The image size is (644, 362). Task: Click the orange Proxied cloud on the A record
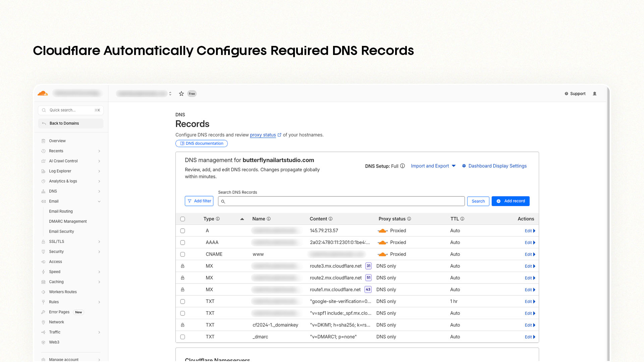tap(383, 231)
